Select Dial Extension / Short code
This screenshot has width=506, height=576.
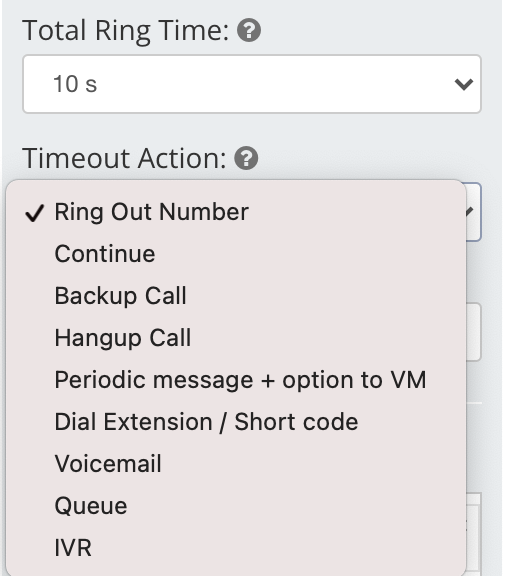[236, 421]
